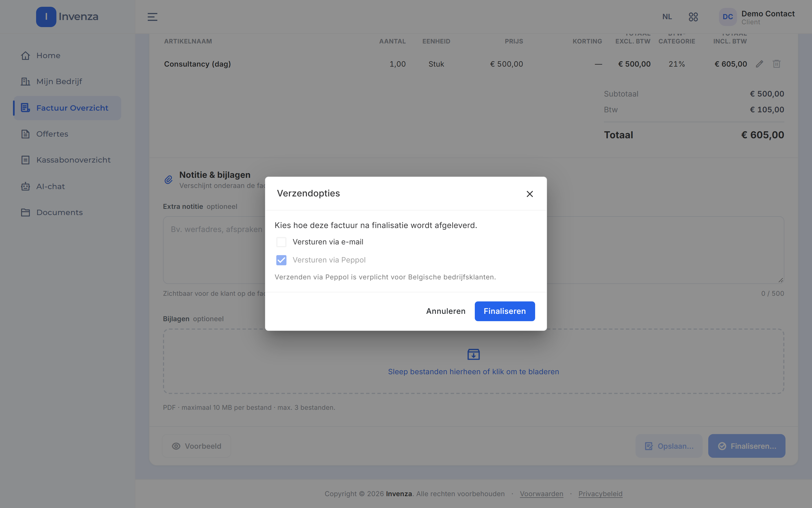Click the Btw amount € 105,00
The width and height of the screenshot is (812, 508).
(767, 110)
